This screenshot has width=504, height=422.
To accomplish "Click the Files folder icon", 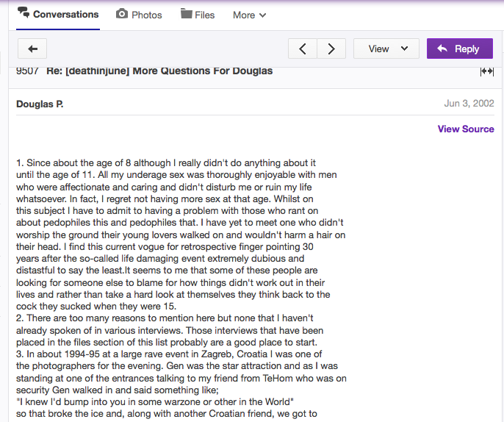I will (x=186, y=14).
